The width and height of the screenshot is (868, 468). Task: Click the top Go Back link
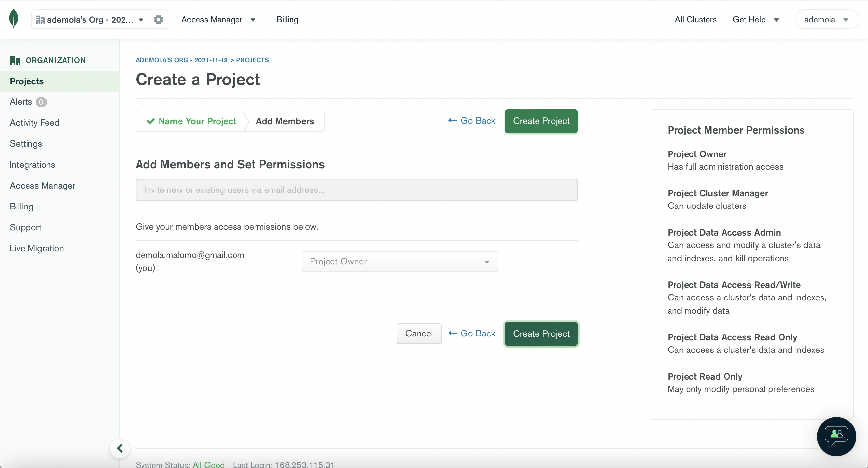tap(471, 121)
